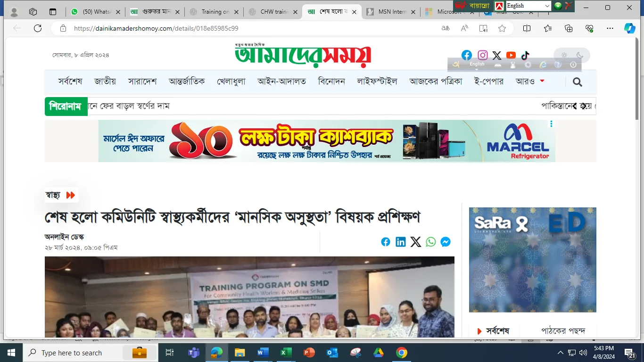
Task: Close the CHW training tab
Action: click(x=296, y=12)
